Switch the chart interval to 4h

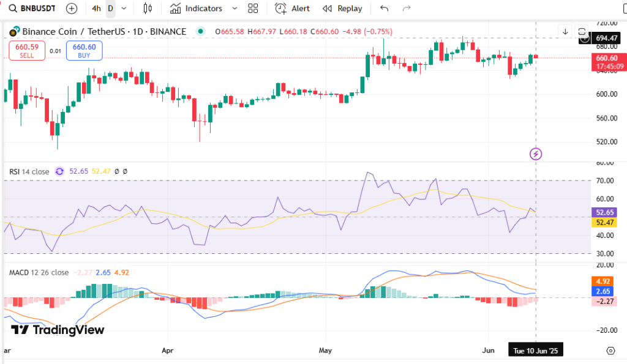click(96, 9)
